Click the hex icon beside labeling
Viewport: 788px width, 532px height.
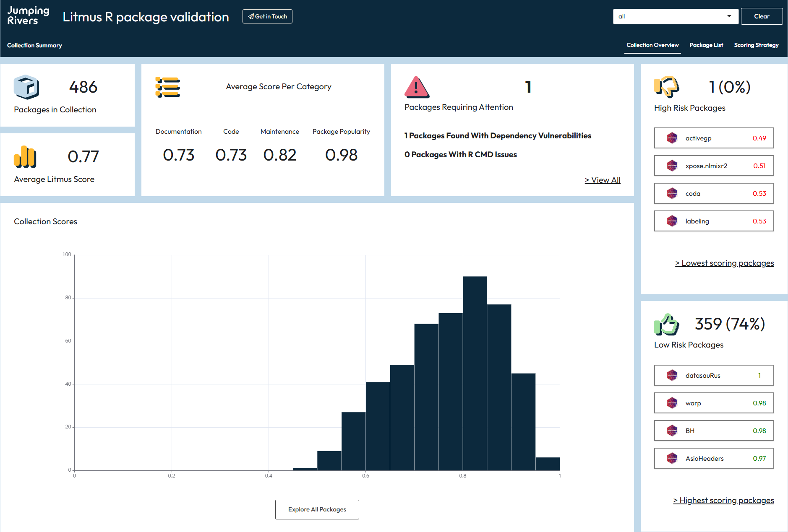(x=672, y=221)
